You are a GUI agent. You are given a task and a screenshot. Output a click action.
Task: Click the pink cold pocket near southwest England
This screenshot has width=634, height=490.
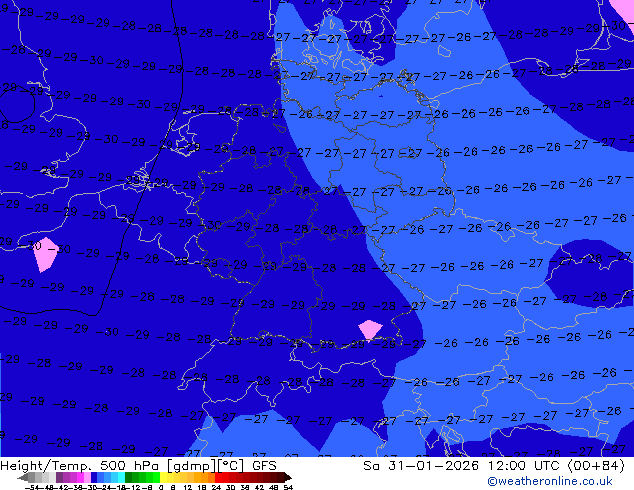click(46, 254)
